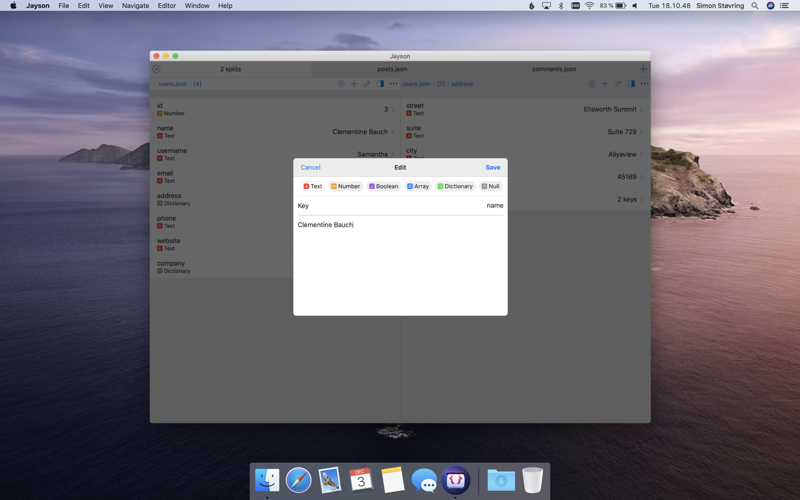Select the Number type option
This screenshot has width=800, height=500.
coord(345,186)
